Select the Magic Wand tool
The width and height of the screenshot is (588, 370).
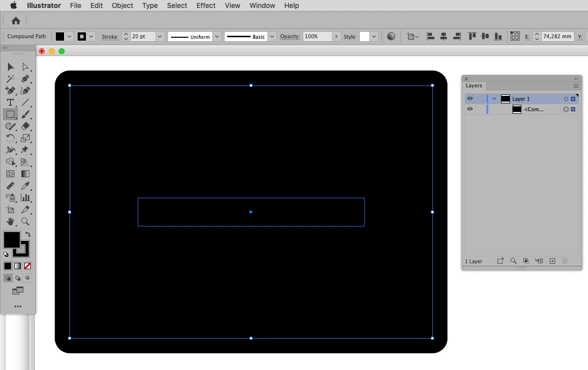[x=10, y=79]
